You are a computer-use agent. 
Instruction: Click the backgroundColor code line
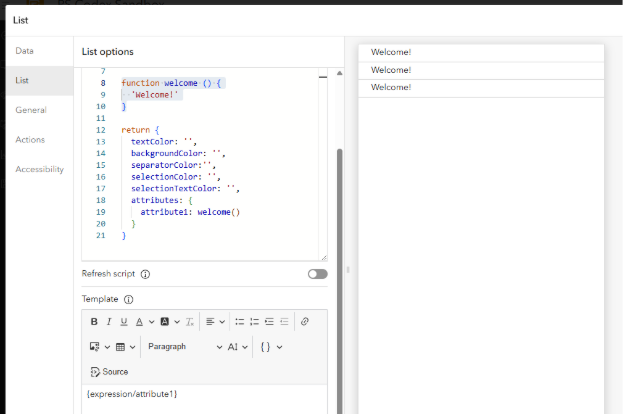[178, 153]
